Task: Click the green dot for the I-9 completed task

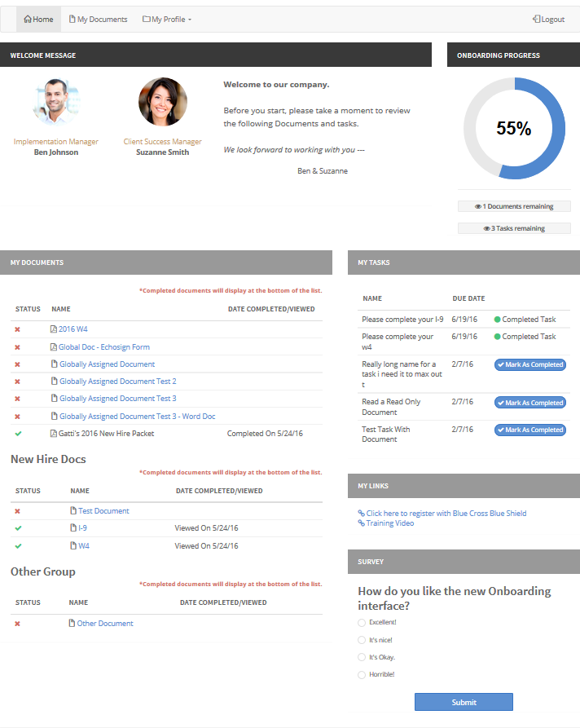Action: pyautogui.click(x=498, y=320)
